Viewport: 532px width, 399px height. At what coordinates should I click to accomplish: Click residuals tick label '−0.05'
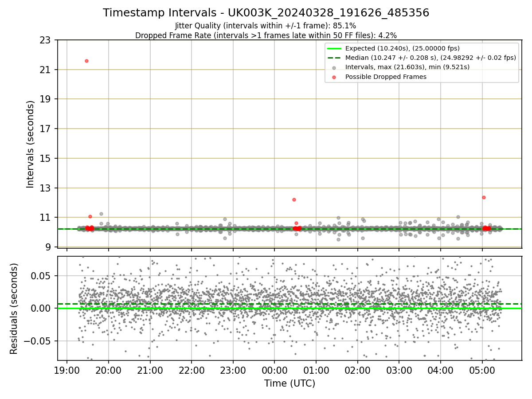[37, 341]
